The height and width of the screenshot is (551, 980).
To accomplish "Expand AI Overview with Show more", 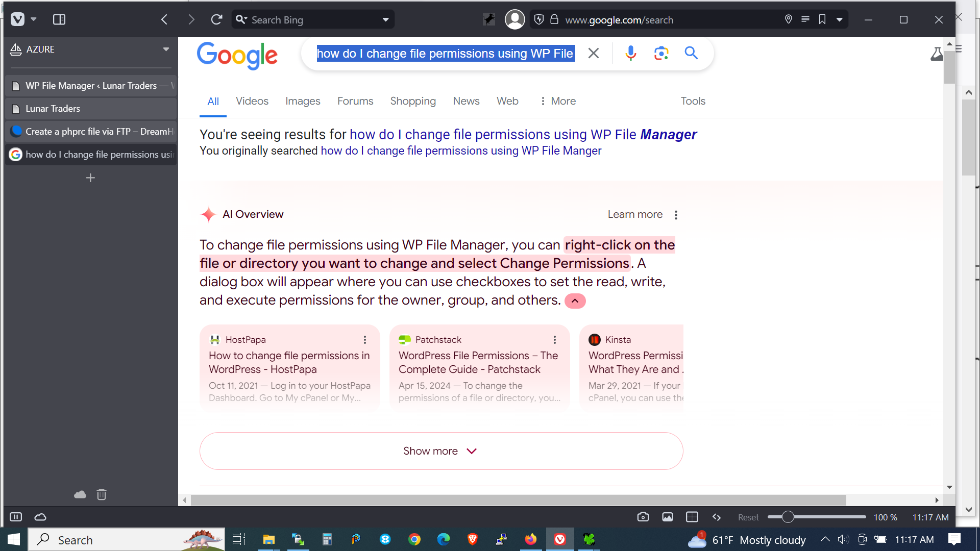I will [441, 451].
